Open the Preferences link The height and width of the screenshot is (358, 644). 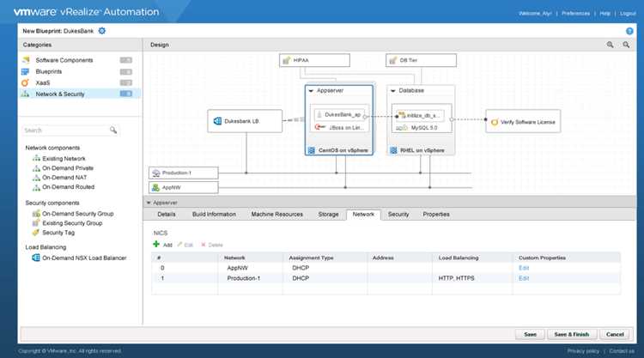575,14
